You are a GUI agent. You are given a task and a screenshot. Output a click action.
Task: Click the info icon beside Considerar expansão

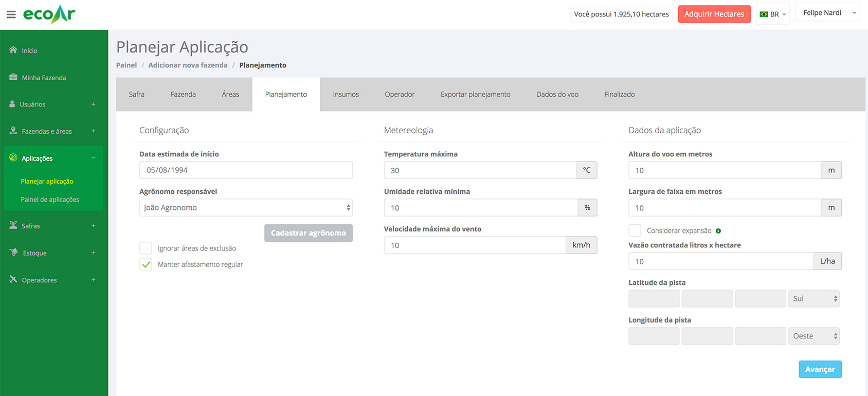[x=718, y=231]
